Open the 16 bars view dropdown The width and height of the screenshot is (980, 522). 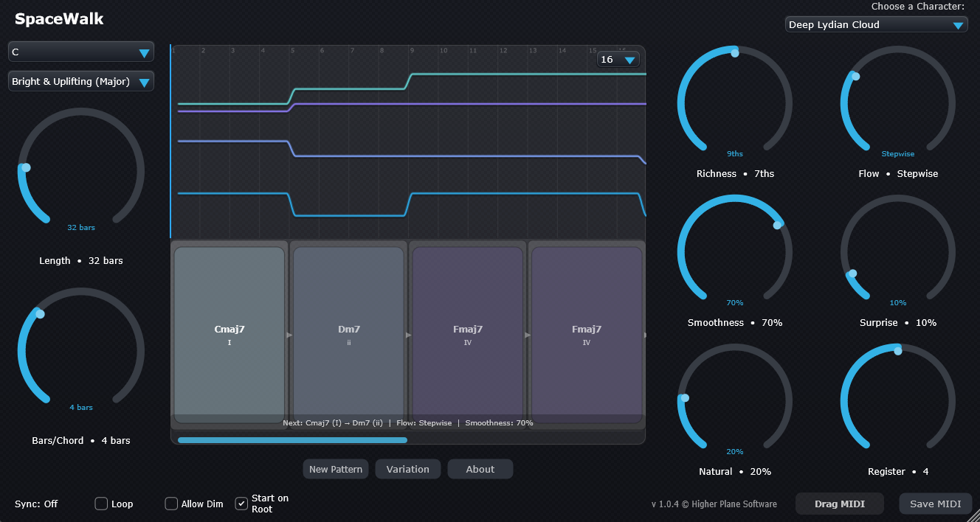point(618,60)
